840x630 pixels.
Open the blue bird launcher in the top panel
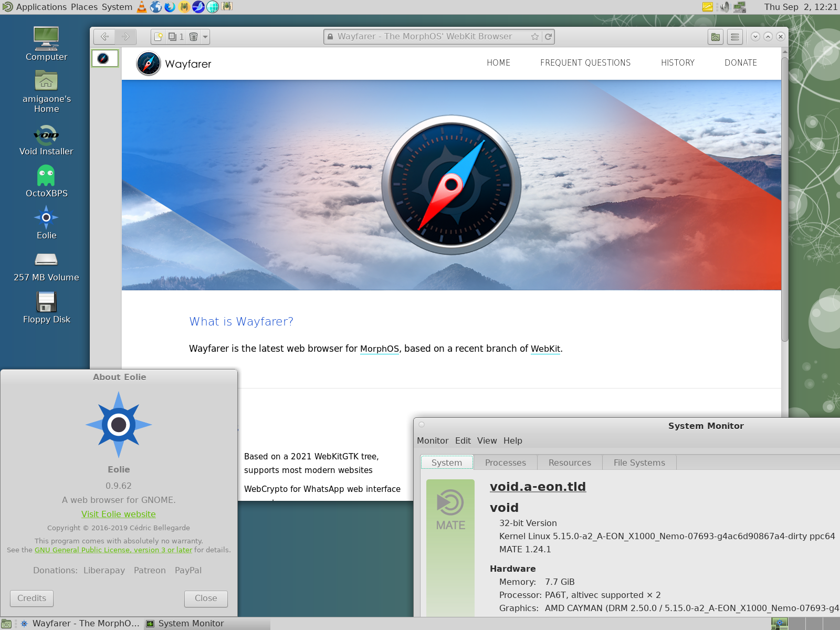(x=198, y=7)
